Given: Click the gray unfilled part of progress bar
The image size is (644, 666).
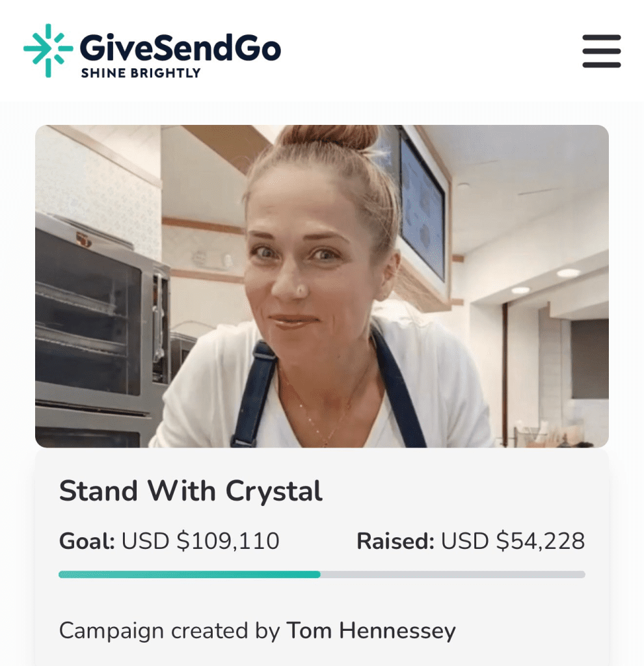Looking at the screenshot, I should pos(453,575).
